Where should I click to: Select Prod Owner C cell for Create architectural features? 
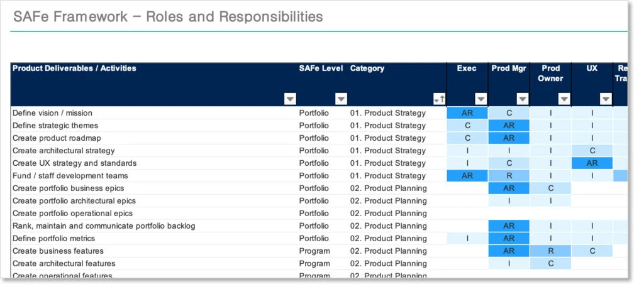click(550, 264)
